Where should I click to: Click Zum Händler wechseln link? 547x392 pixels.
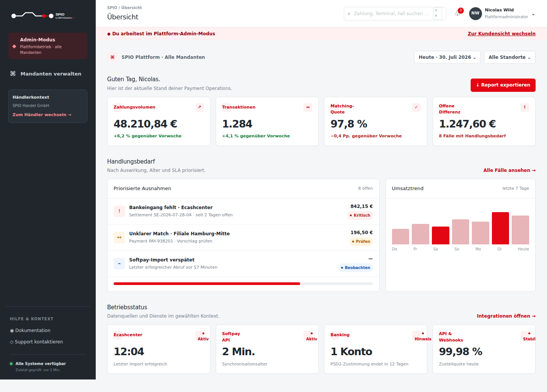point(42,115)
